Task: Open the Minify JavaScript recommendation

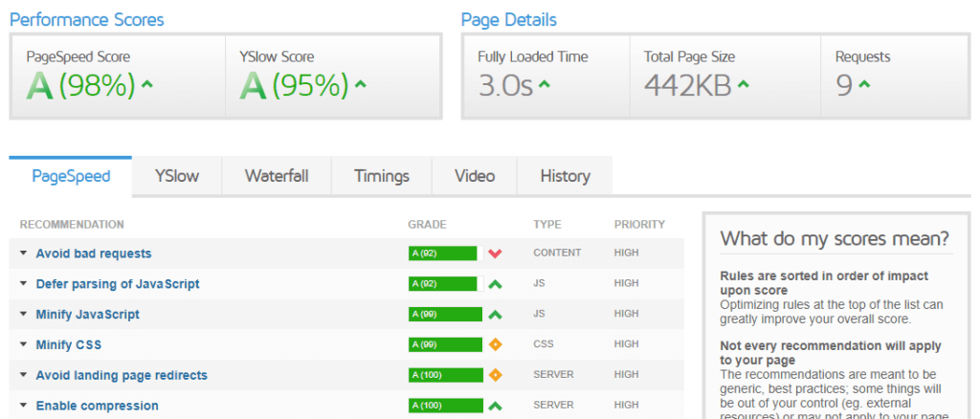Action: [x=87, y=314]
